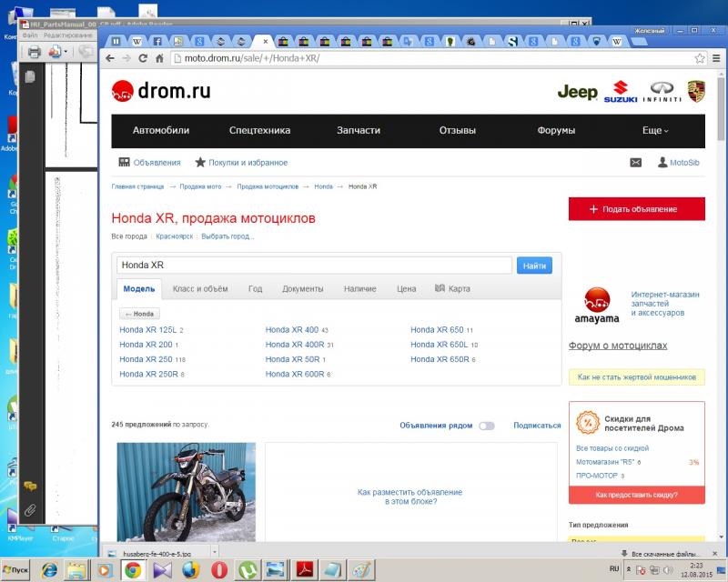Image resolution: width=728 pixels, height=582 pixels.
Task: Bookmark this page with the star icon
Action: (700, 58)
